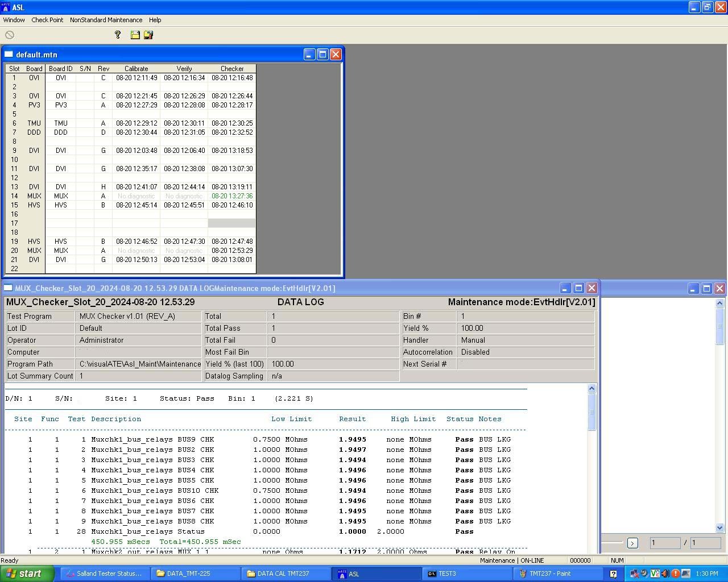
Task: Click the Program Path value field
Action: pos(138,364)
